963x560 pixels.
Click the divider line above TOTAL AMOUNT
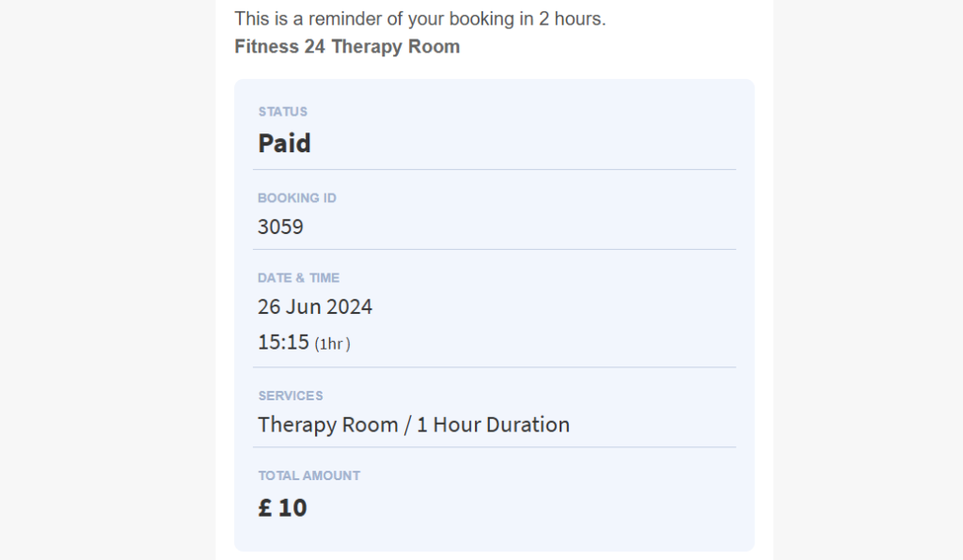point(494,446)
